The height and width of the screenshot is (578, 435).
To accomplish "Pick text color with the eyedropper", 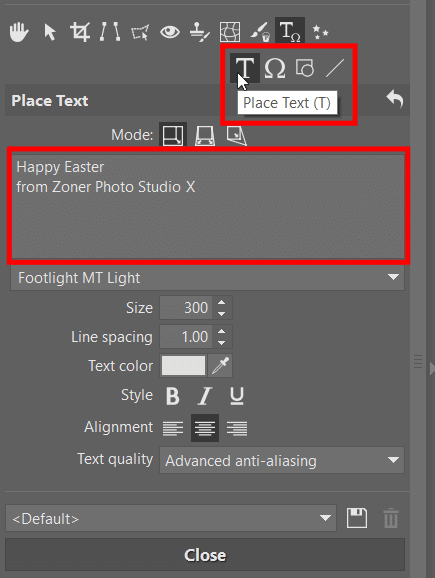I will [x=220, y=366].
